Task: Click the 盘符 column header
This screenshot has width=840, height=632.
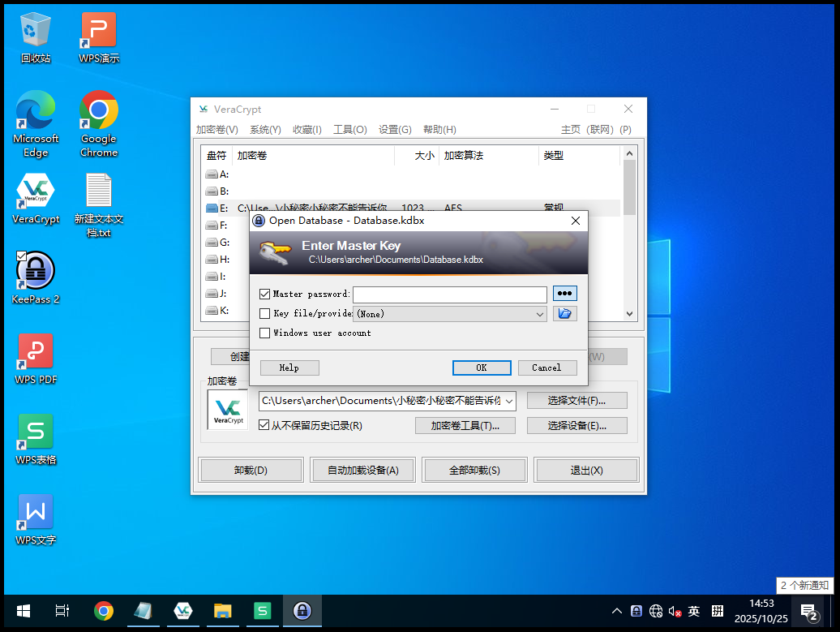Action: [x=216, y=156]
